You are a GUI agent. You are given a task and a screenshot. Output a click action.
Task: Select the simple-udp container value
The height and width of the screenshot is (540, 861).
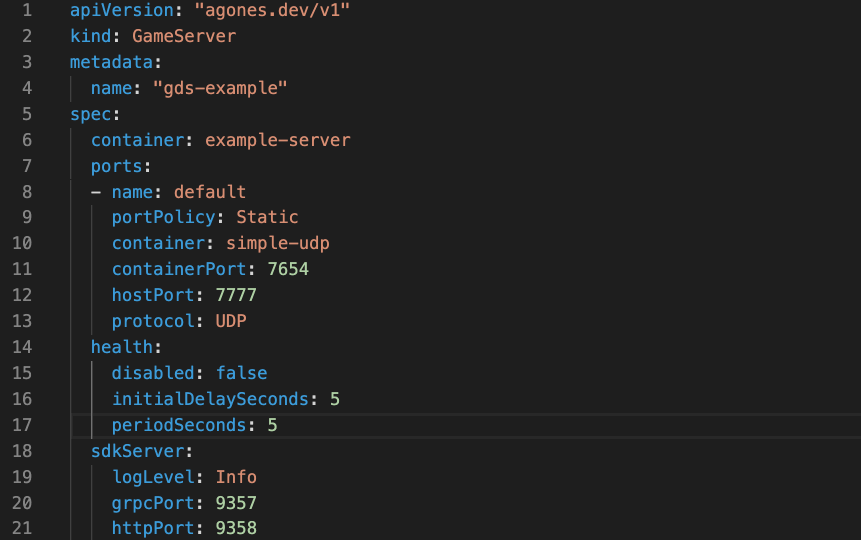(x=277, y=243)
